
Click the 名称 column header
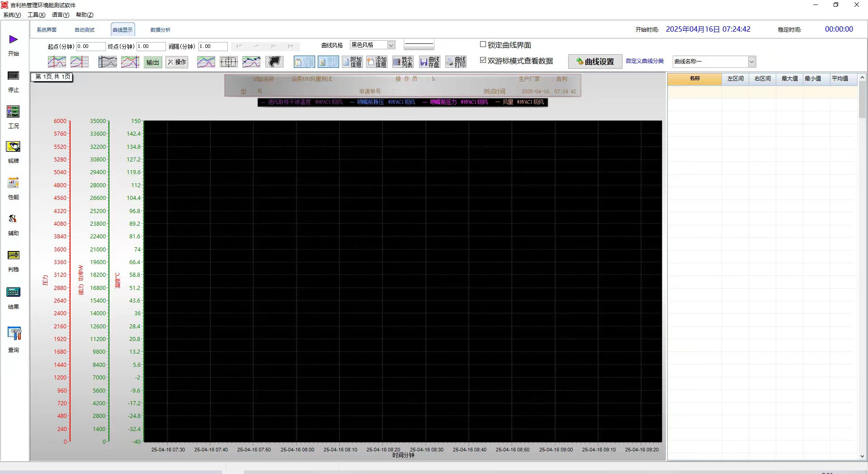click(x=695, y=78)
